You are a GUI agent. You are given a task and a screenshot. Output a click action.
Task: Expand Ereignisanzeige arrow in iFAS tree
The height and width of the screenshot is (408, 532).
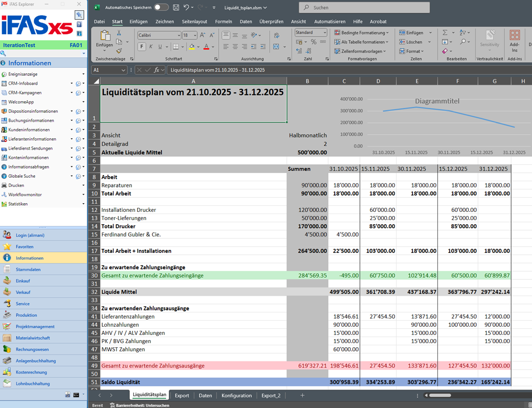(83, 74)
